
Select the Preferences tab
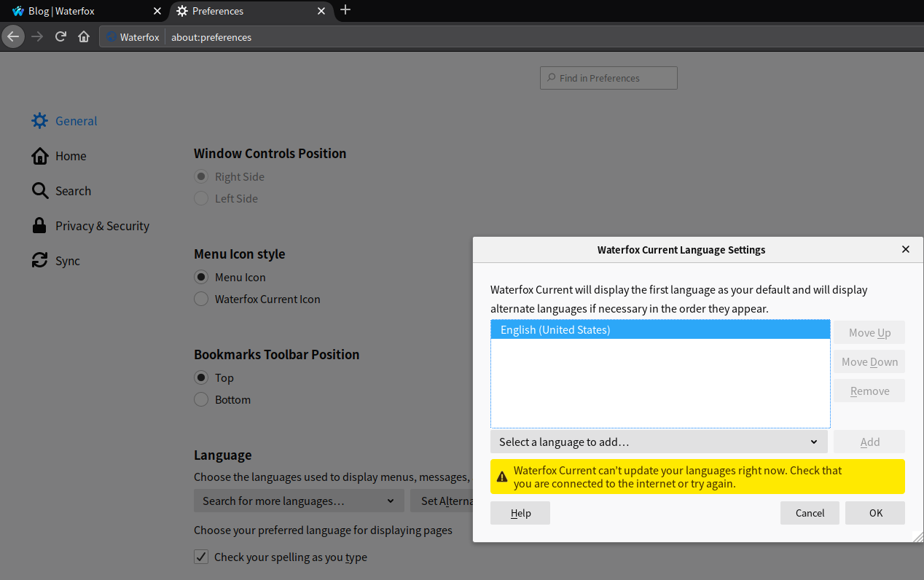(x=250, y=11)
